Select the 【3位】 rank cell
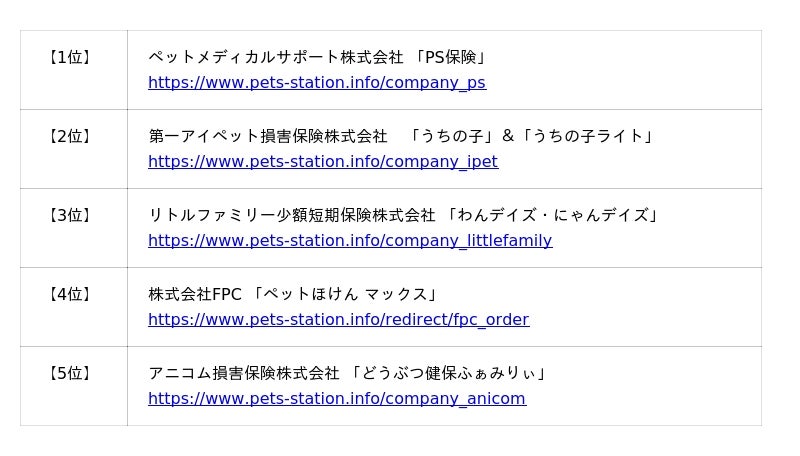800x456 pixels. click(70, 216)
